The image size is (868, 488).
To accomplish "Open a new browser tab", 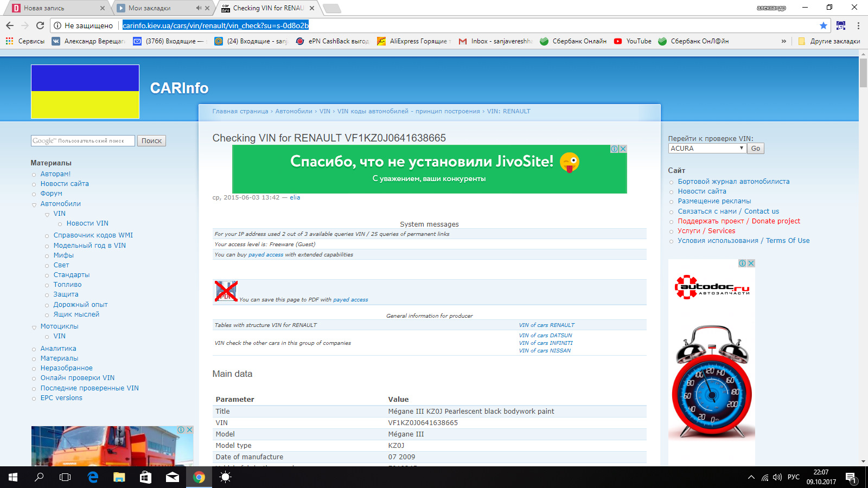I will click(331, 8).
